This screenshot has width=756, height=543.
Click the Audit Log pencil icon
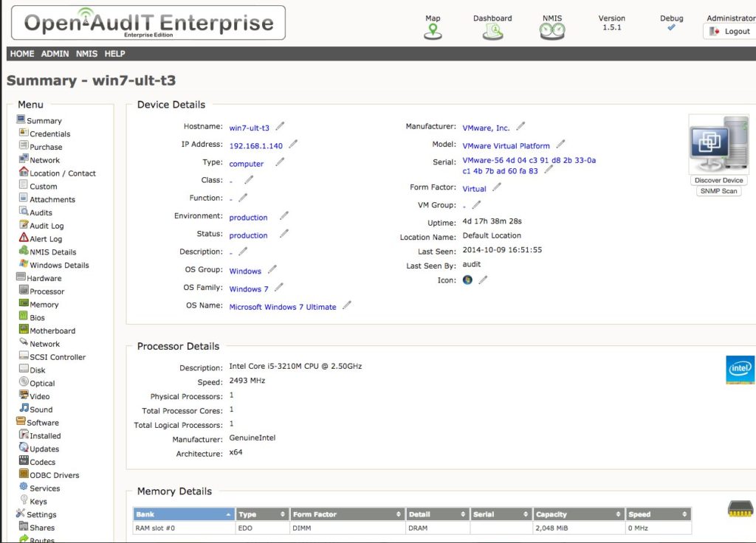[x=24, y=224]
